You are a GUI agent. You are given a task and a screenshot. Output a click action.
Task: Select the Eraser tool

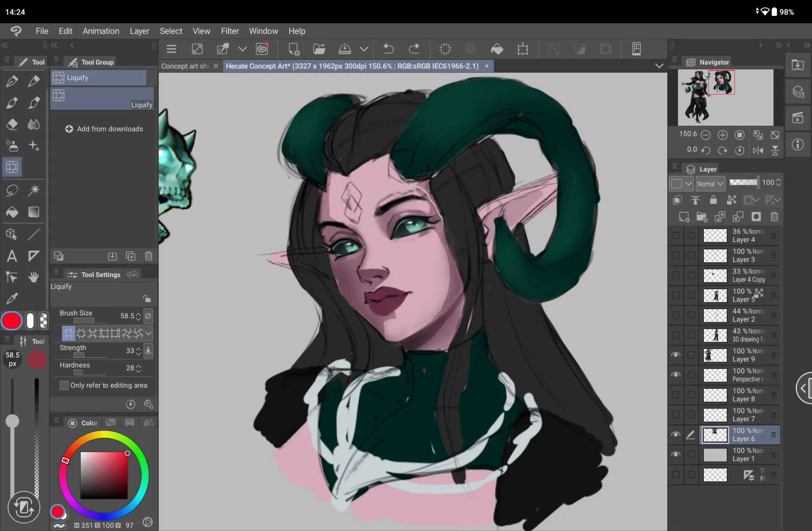coord(12,124)
